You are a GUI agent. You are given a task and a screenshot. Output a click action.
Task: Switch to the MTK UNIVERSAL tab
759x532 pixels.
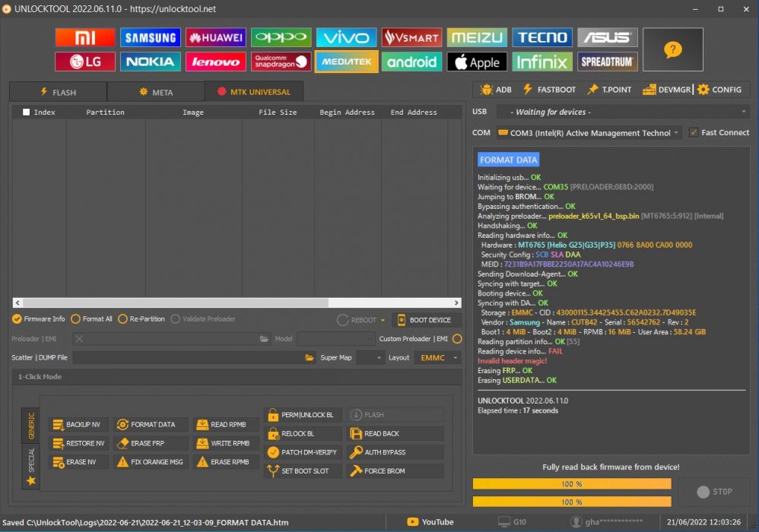pos(254,91)
